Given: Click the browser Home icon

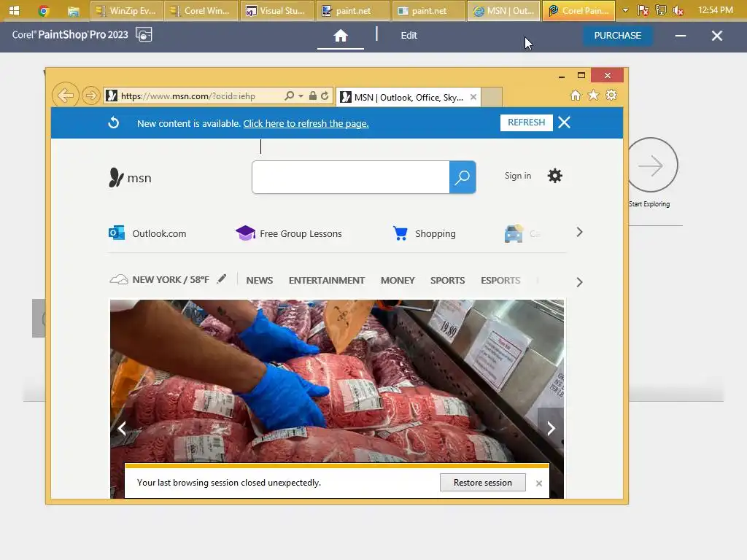Looking at the screenshot, I should [x=576, y=96].
